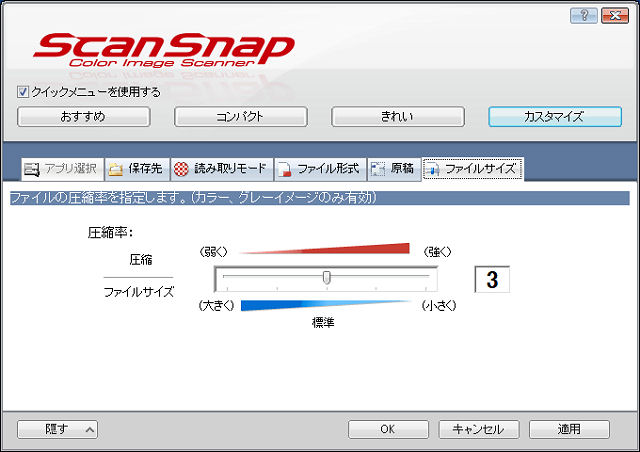This screenshot has width=640, height=452.
Task: Click the (小さく) small file label
Action: tap(439, 305)
